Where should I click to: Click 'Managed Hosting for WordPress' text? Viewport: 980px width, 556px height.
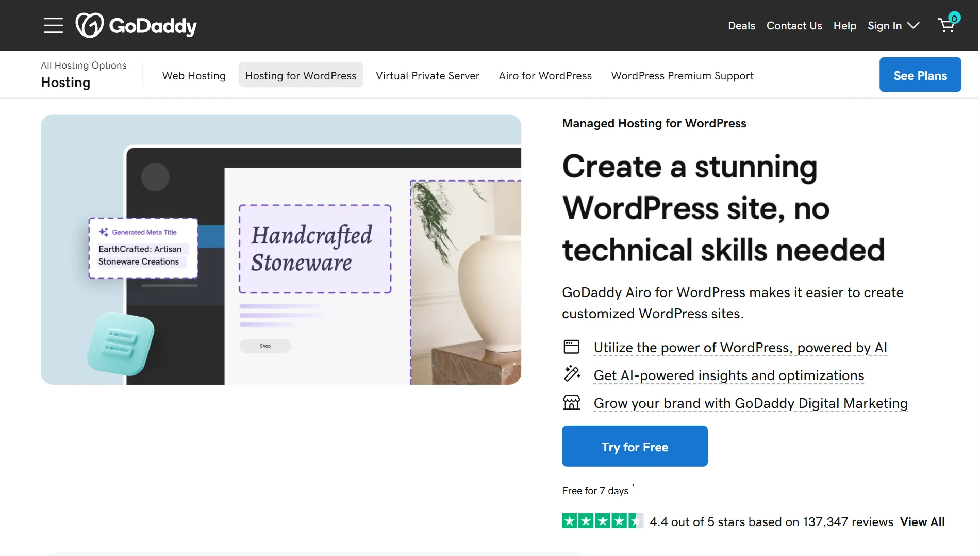(x=654, y=123)
